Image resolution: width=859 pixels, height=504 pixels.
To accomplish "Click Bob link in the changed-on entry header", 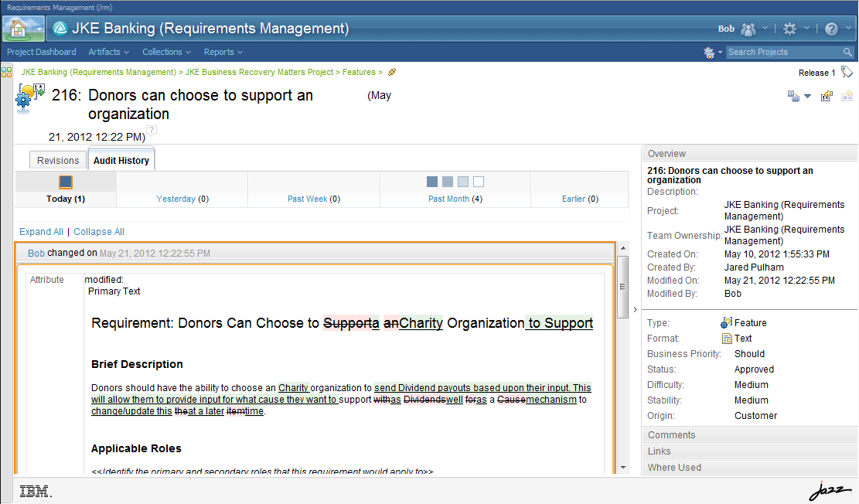I will [36, 253].
